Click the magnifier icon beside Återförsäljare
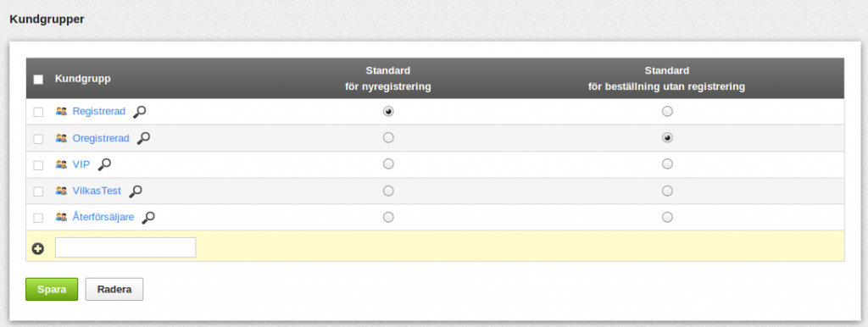 click(147, 218)
